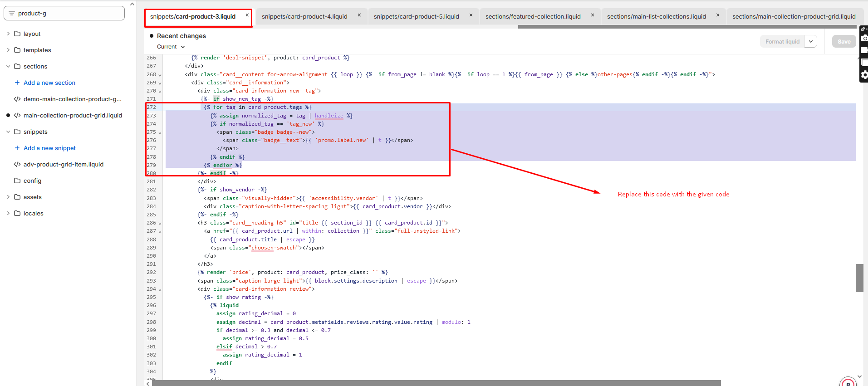Click the editor scroll-down arrow
This screenshot has width=868, height=386.
point(859,376)
